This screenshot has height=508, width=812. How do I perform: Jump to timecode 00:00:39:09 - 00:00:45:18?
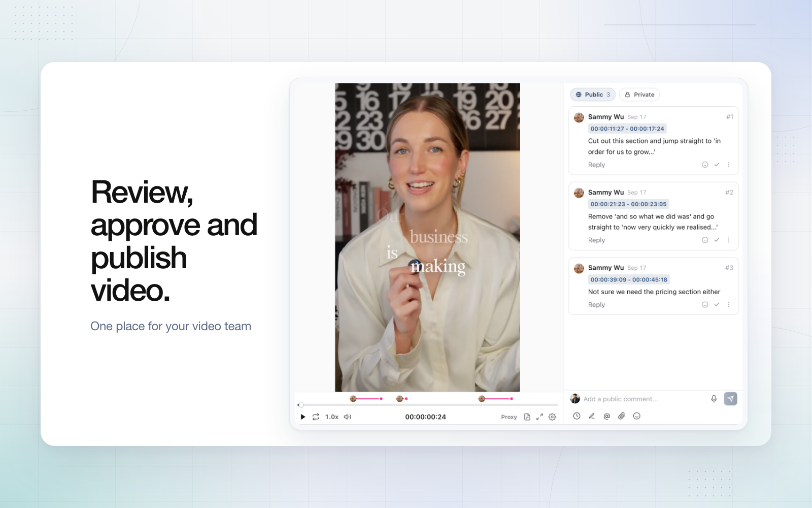coord(629,279)
